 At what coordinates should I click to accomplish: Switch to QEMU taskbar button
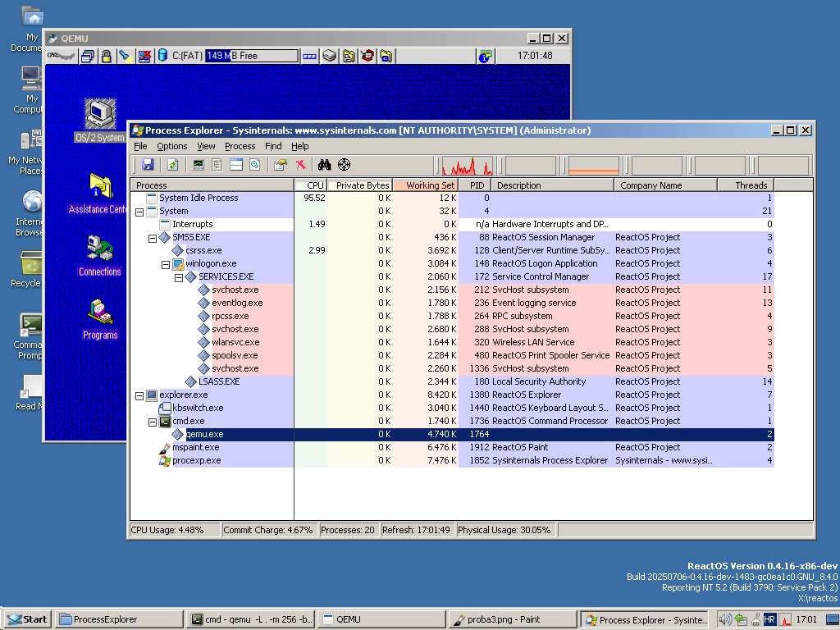[381, 619]
